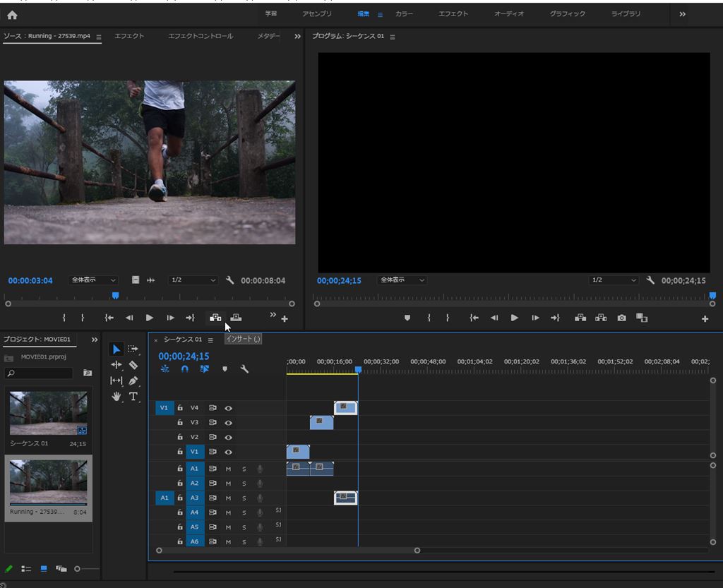Click the project panel thumbnail size slider
The height and width of the screenshot is (588, 723).
78,568
